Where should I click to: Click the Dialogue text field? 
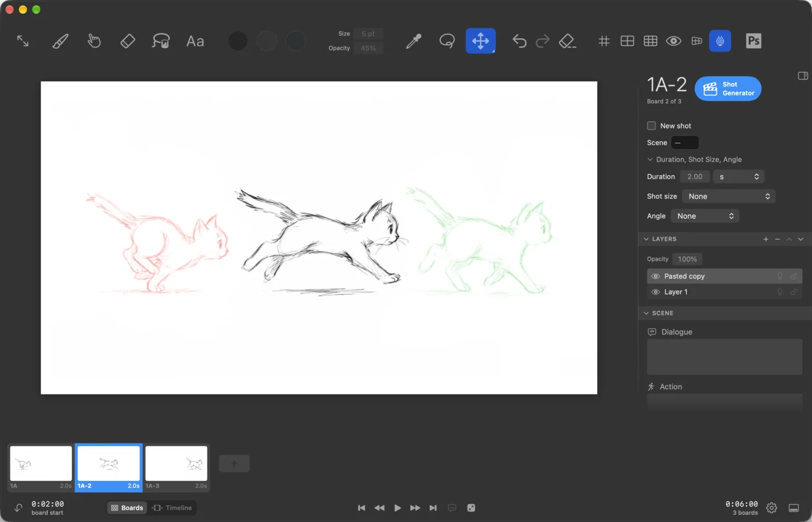(724, 357)
